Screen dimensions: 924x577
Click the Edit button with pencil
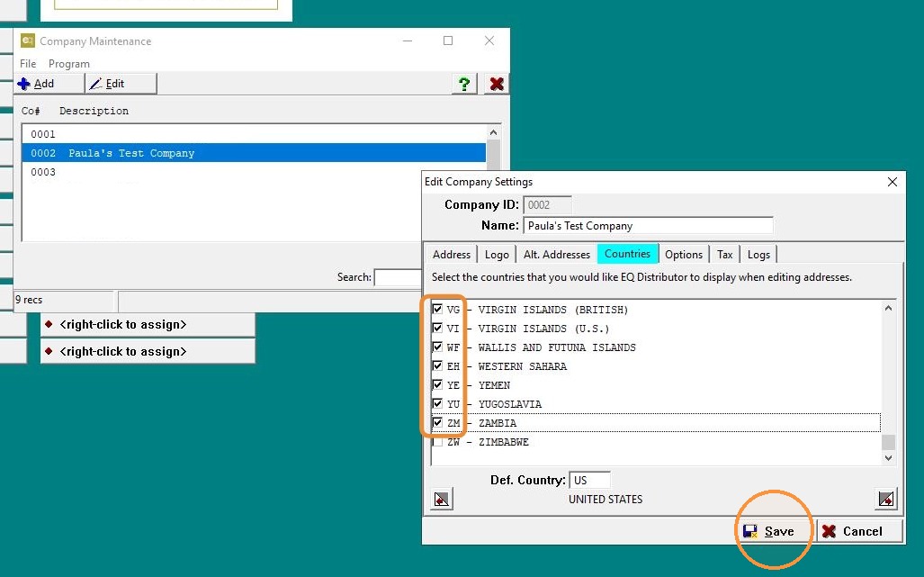tap(121, 84)
